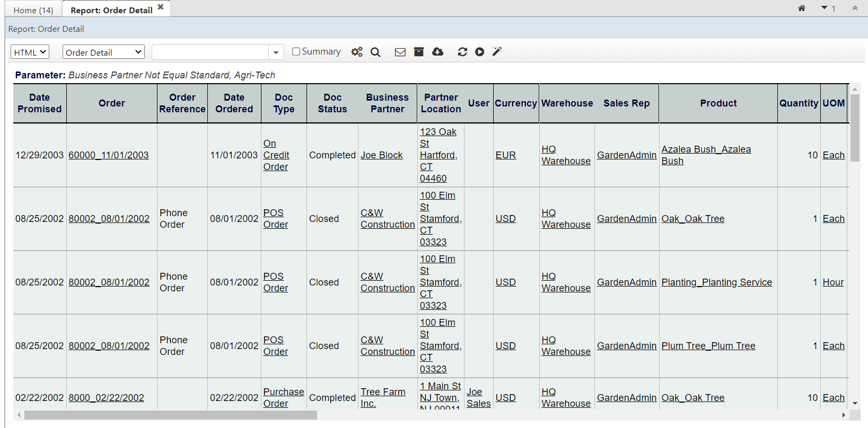Expand the empty combo box arrow

click(276, 52)
